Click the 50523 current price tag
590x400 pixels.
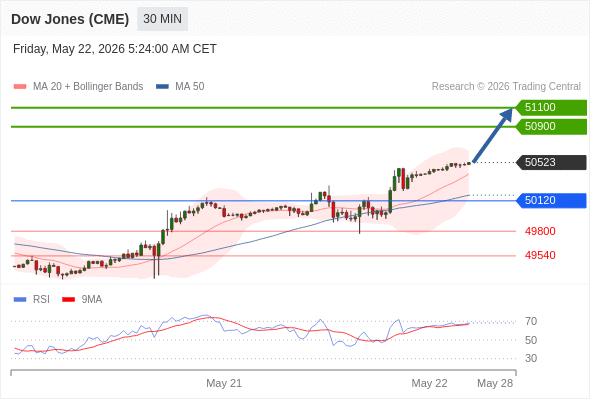click(551, 163)
